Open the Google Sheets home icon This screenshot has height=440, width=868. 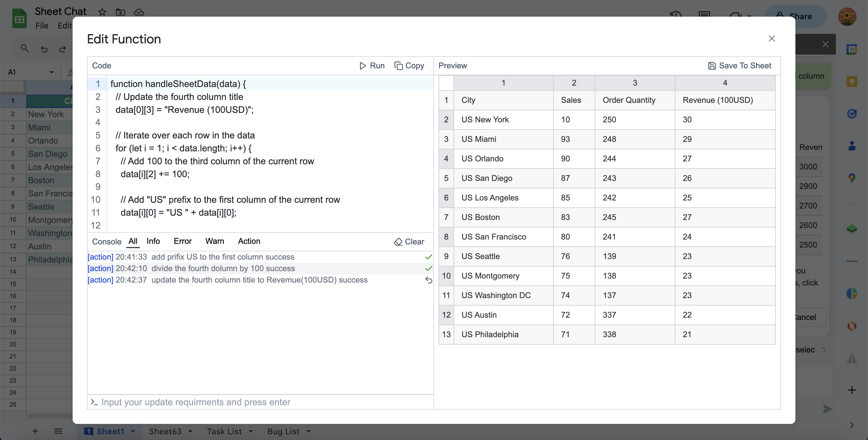click(x=19, y=18)
